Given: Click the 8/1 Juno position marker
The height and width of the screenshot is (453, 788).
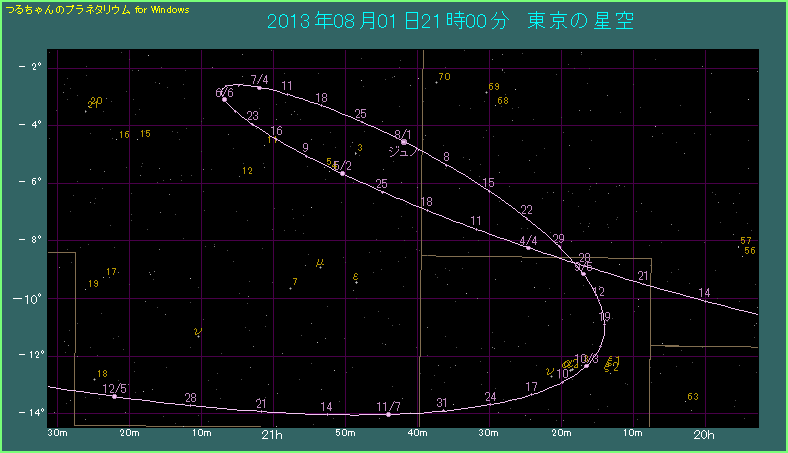Looking at the screenshot, I should pyautogui.click(x=403, y=142).
